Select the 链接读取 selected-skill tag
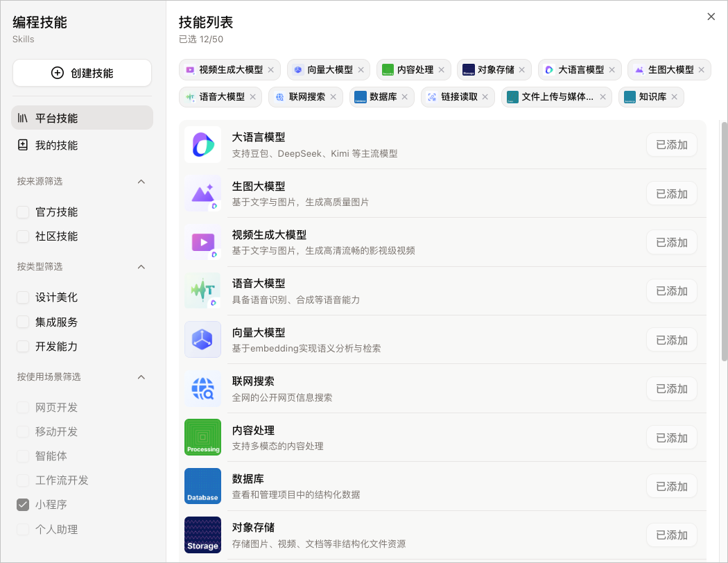Image resolution: width=728 pixels, height=563 pixels. (x=458, y=96)
